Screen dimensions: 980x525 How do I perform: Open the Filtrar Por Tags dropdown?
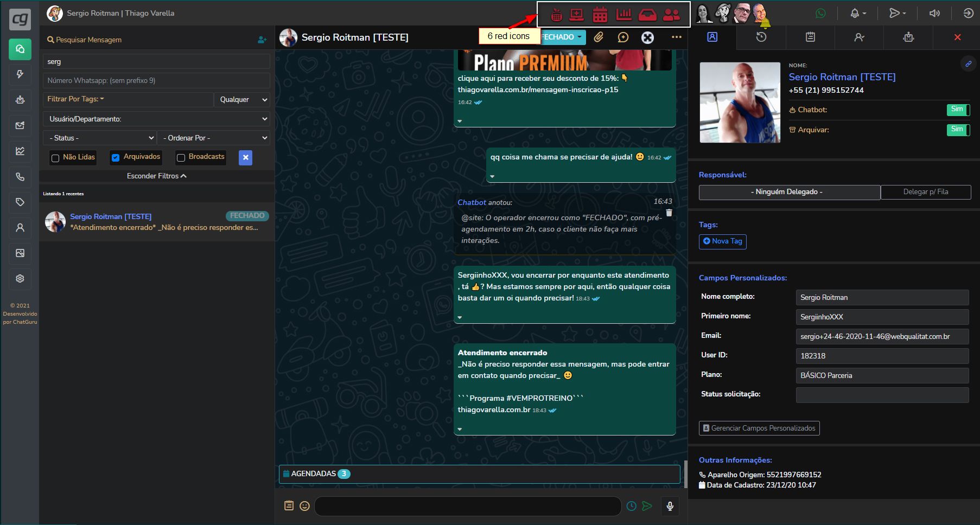pos(128,99)
